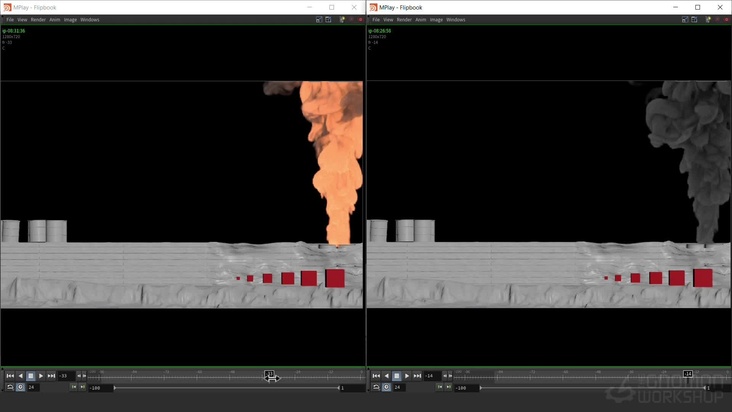Image resolution: width=732 pixels, height=412 pixels.
Task: Open Render menu in right MPlay window
Action: pos(404,20)
